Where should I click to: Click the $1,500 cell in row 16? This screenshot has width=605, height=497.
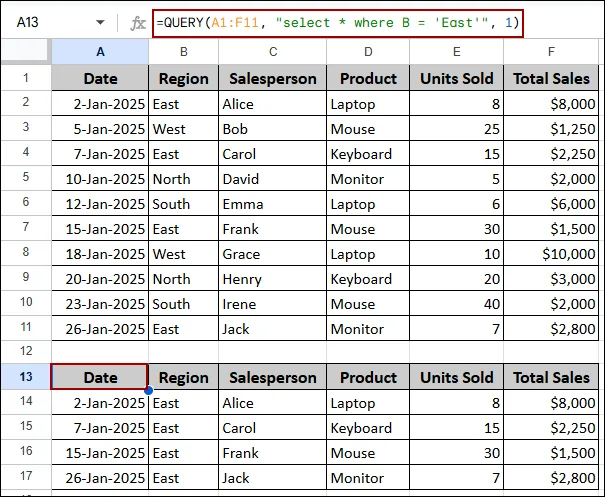click(x=551, y=453)
